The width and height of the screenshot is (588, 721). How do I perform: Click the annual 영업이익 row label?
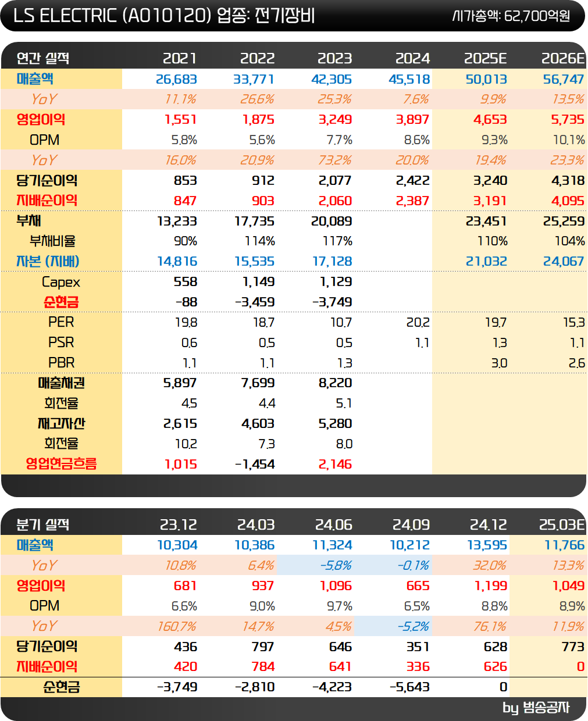coord(41,120)
